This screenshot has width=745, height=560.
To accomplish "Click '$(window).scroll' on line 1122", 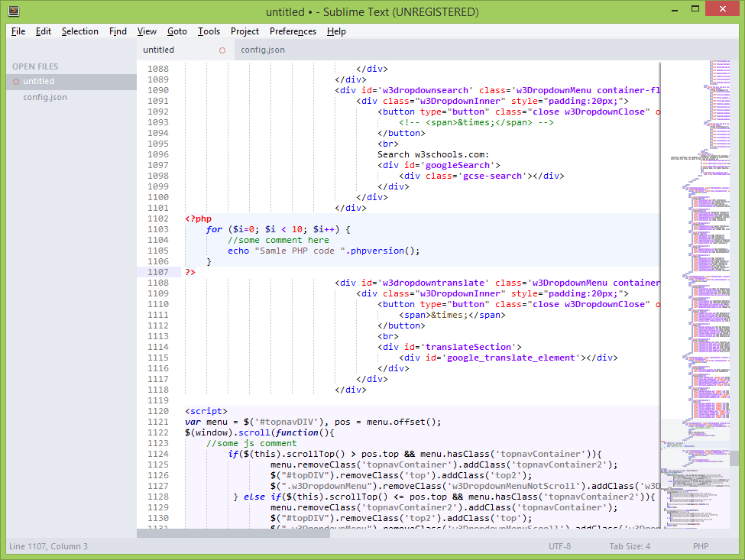I will (x=227, y=432).
